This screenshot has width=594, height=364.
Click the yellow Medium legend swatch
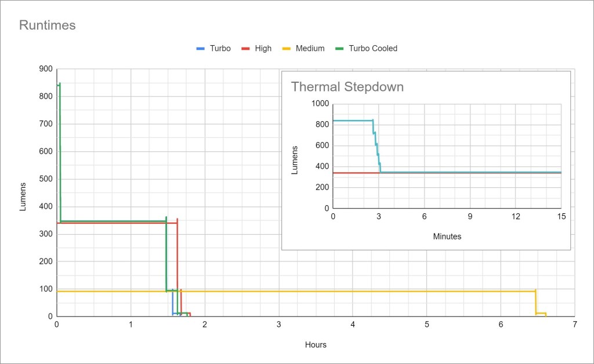286,49
